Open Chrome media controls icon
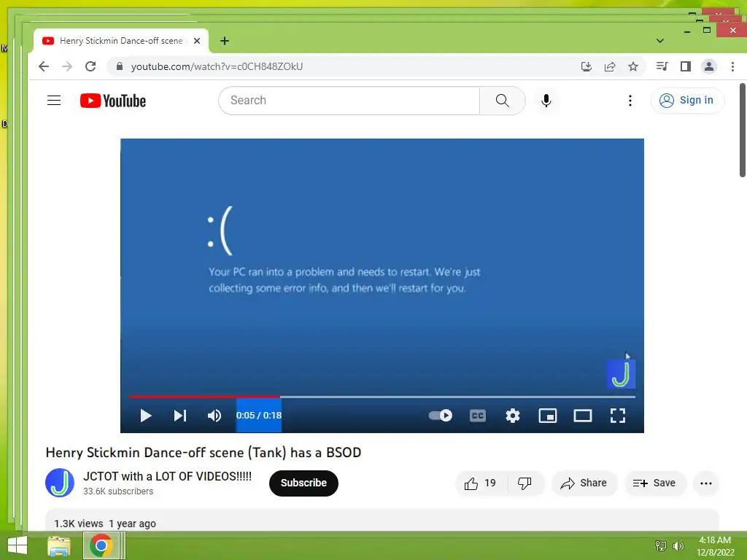 (662, 66)
